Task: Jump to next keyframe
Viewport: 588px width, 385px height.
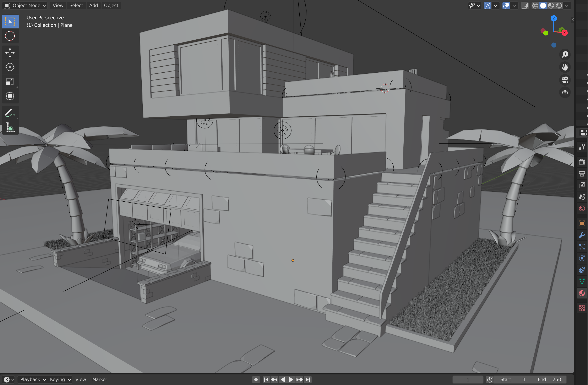Action: click(299, 379)
